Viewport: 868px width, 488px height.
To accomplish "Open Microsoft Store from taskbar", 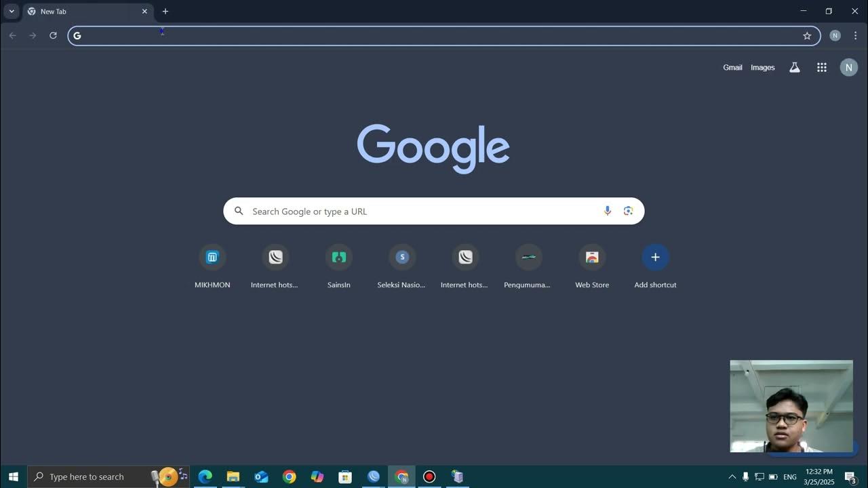I will (345, 476).
